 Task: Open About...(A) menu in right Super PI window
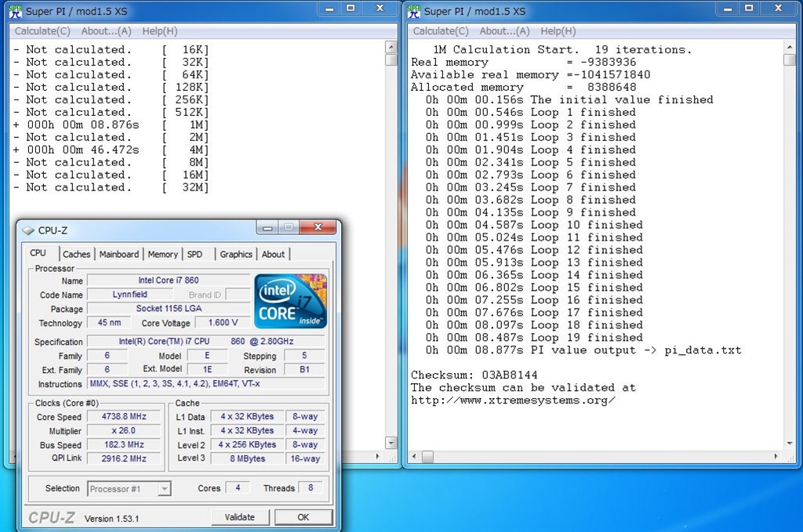click(x=504, y=31)
